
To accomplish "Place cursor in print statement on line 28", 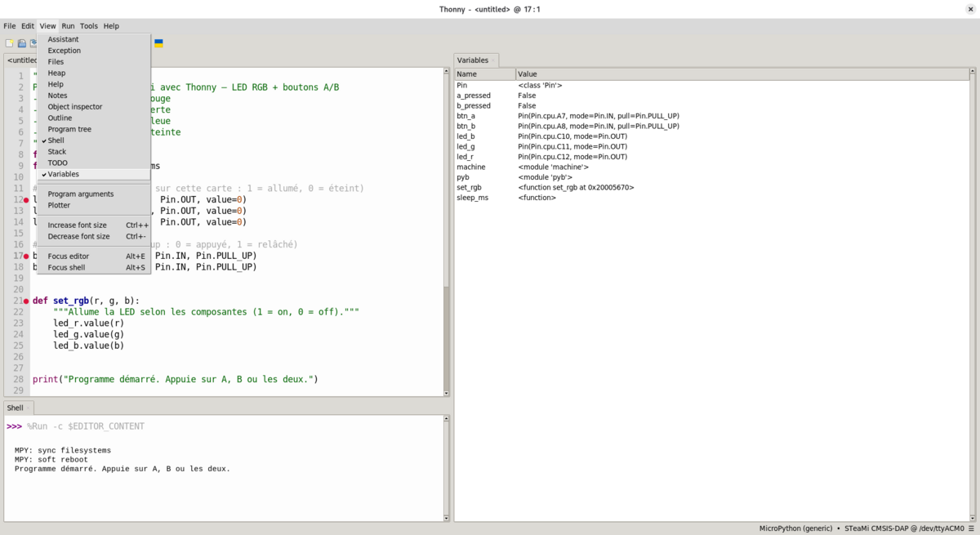I will point(175,379).
